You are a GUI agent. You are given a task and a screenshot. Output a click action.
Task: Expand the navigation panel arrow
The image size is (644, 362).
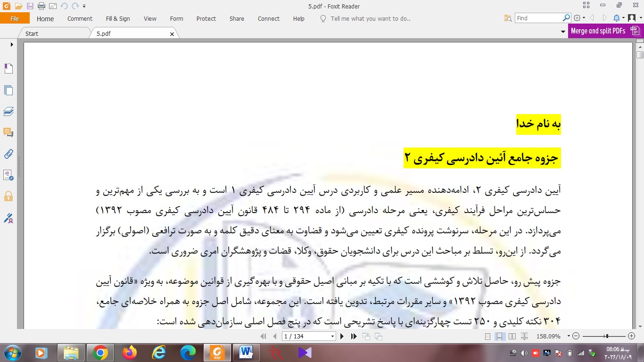click(x=12, y=45)
